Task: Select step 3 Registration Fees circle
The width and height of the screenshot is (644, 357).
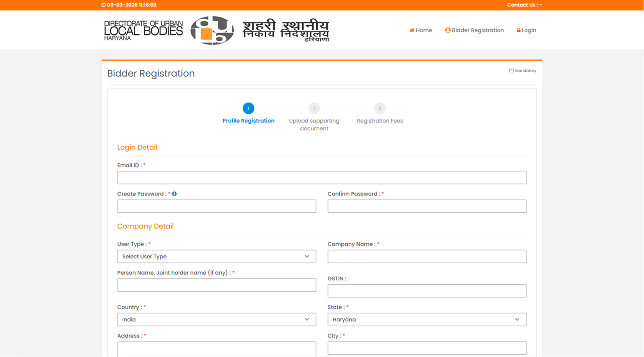Action: (x=380, y=109)
